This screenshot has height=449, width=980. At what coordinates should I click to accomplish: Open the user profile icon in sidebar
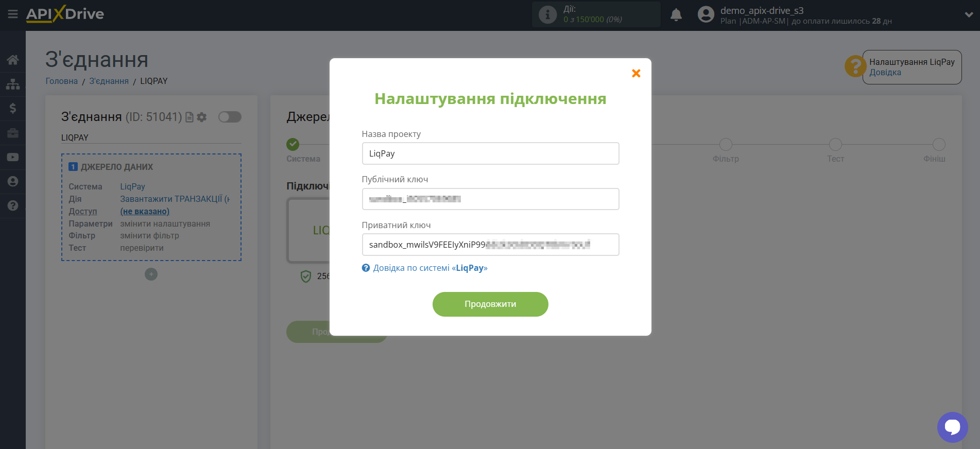pyautogui.click(x=13, y=181)
